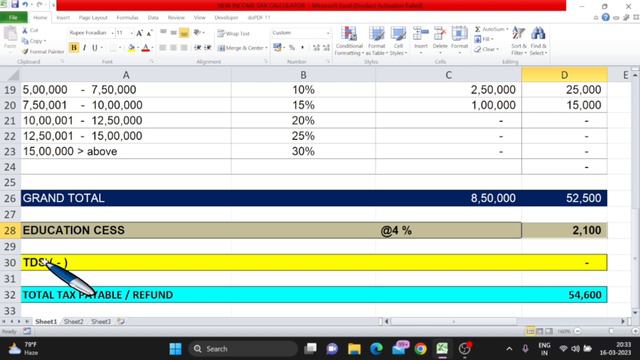This screenshot has height=360, width=640.
Task: Increase the font size
Action: (140, 33)
